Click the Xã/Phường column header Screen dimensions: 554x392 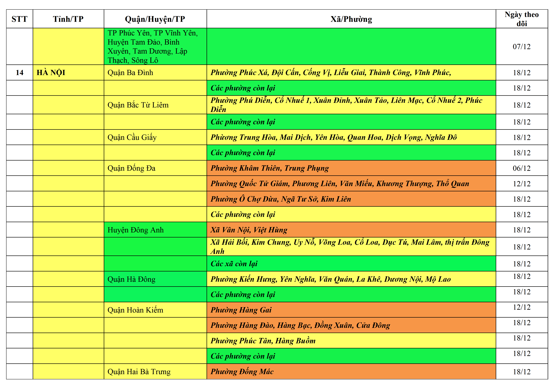[351, 19]
